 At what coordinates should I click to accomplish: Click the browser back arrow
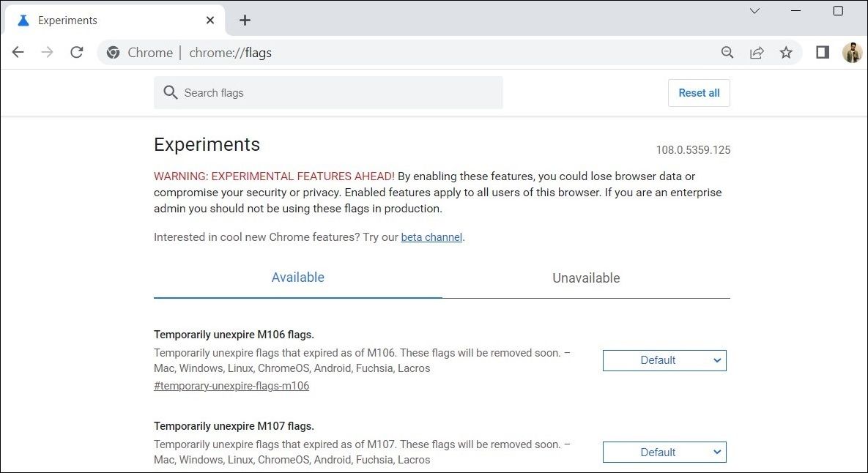coord(18,53)
